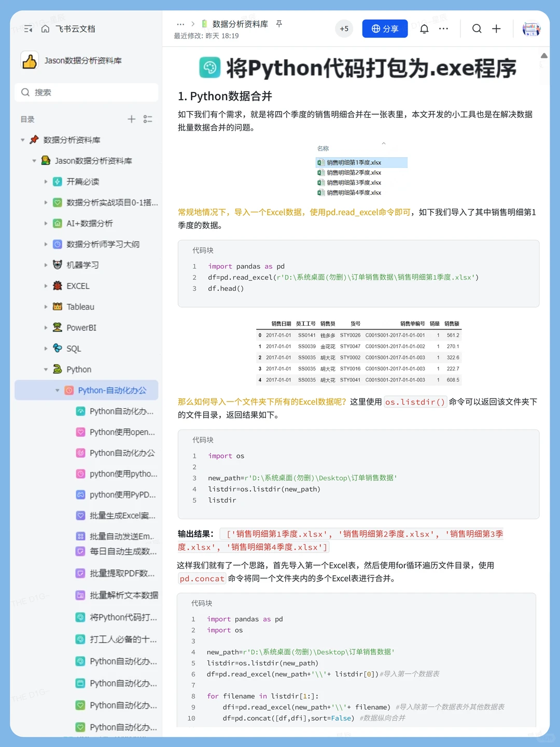Select the PowerBI tree item
560x747 pixels.
[81, 327]
